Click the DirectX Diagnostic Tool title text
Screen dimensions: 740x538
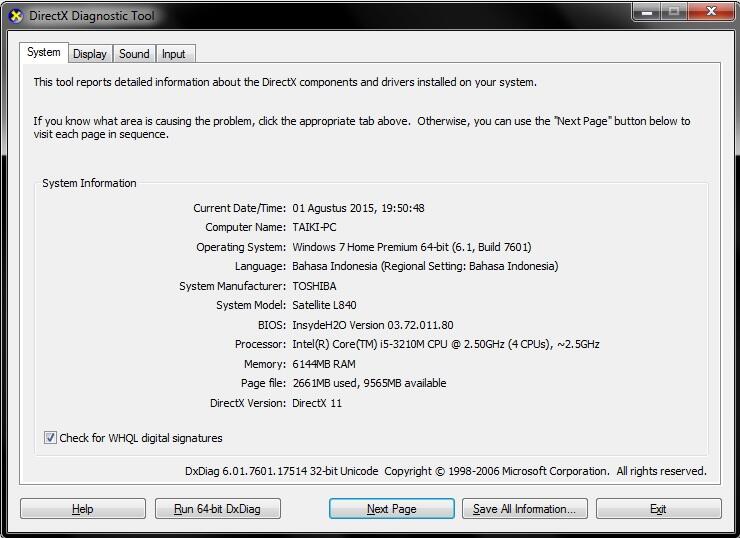coord(92,16)
